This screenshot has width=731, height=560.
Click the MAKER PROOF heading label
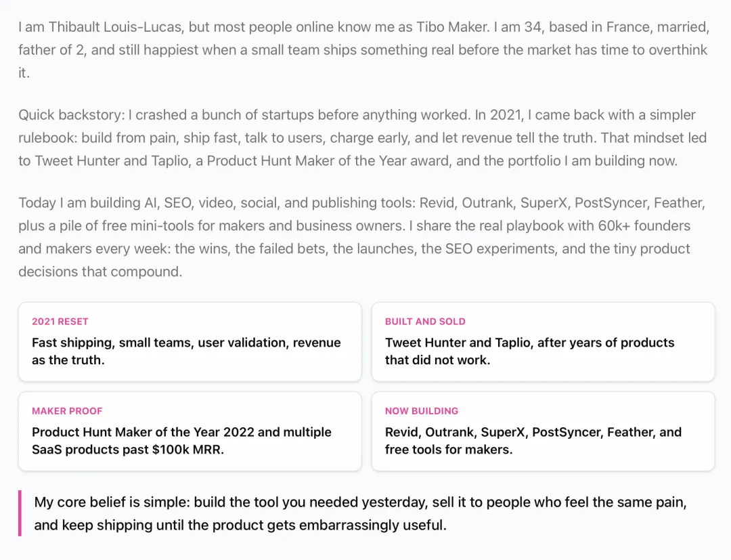click(67, 411)
